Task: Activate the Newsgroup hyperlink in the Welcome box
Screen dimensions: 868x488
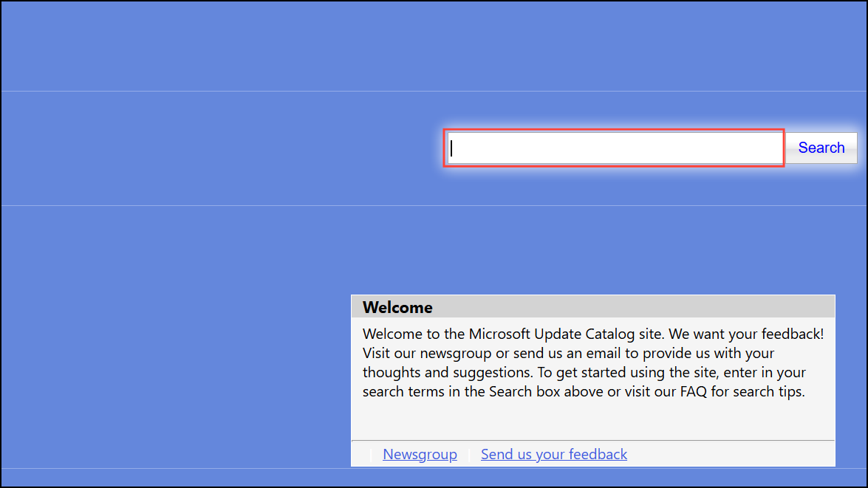Action: tap(420, 453)
